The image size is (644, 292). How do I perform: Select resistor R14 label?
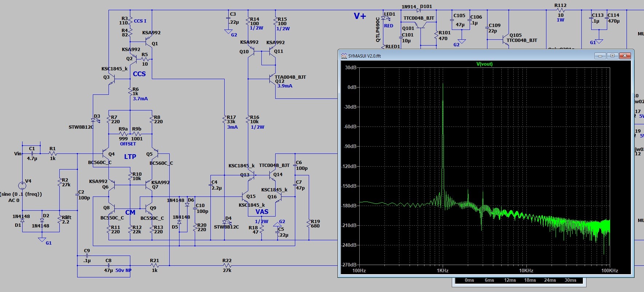[x=254, y=19]
